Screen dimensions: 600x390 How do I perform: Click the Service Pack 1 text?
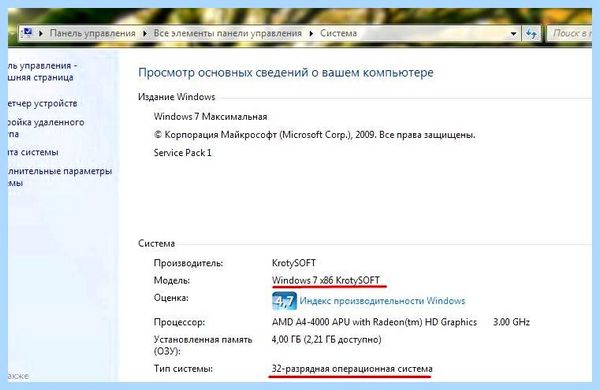pyautogui.click(x=183, y=153)
